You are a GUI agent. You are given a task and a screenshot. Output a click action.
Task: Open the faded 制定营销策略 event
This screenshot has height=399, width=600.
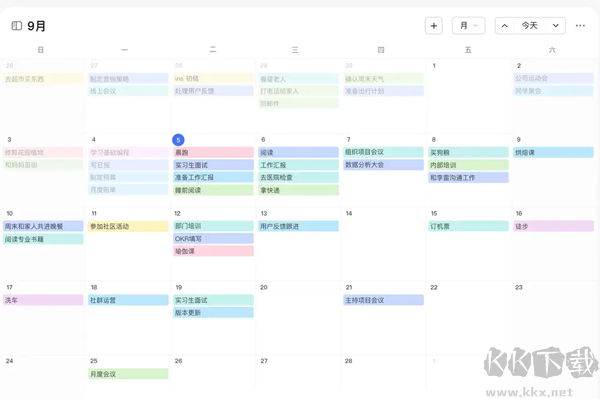(x=128, y=79)
